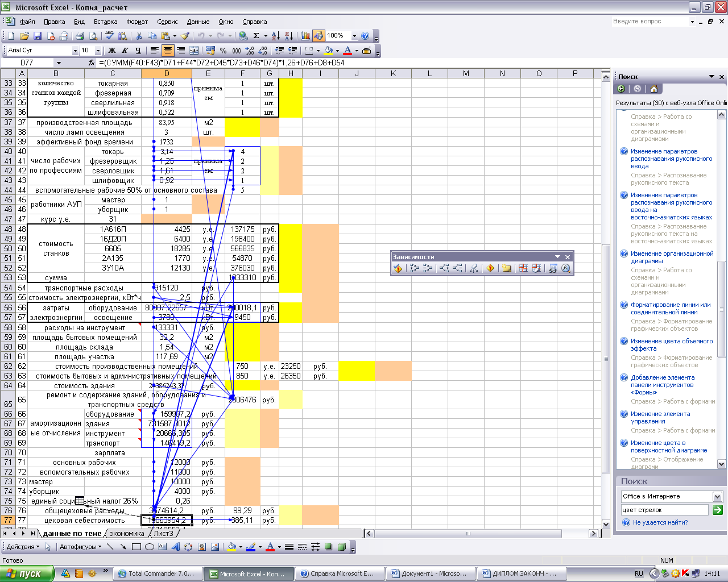Circle invalid data in Зависимости toolbar
This screenshot has width=728, height=582.
tap(523, 268)
